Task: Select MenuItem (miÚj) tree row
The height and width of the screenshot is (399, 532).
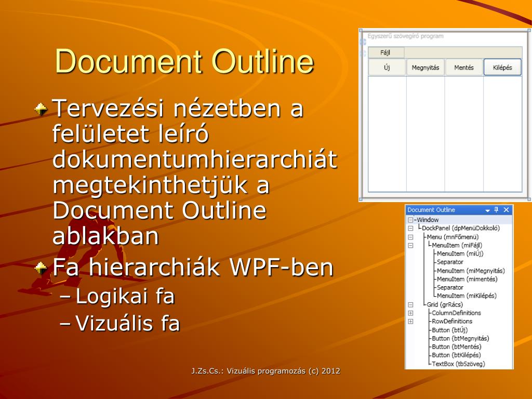Action: (460, 254)
